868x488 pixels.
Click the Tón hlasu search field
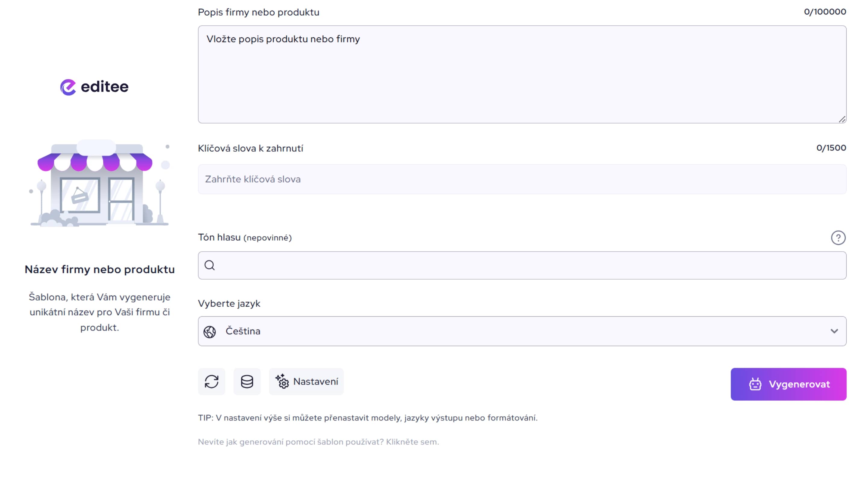(x=528, y=265)
